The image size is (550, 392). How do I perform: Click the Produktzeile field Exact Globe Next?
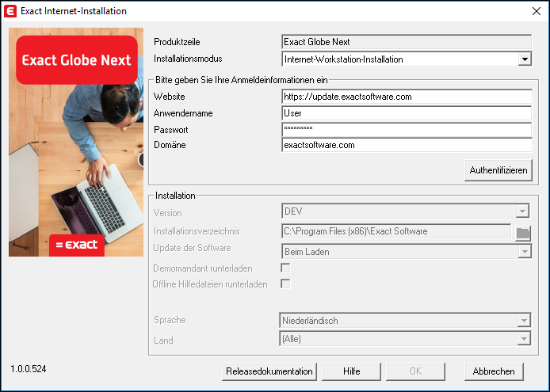click(x=407, y=42)
